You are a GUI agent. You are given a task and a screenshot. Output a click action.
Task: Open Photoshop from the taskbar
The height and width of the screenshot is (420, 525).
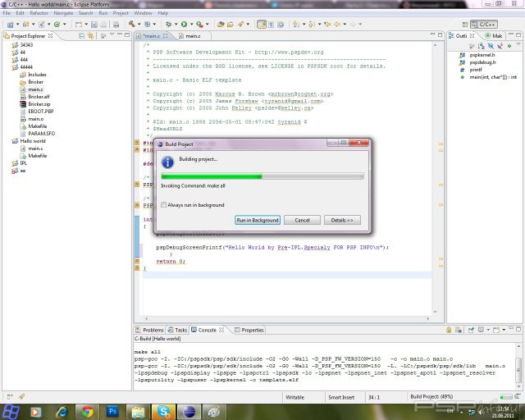point(112,410)
